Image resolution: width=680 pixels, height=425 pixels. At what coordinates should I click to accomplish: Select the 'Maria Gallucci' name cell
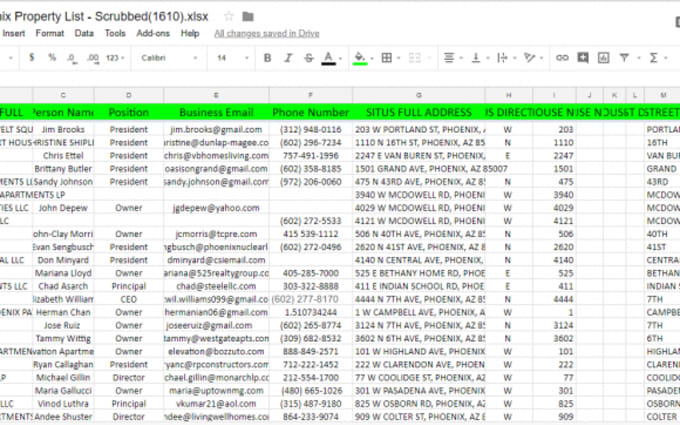63,391
